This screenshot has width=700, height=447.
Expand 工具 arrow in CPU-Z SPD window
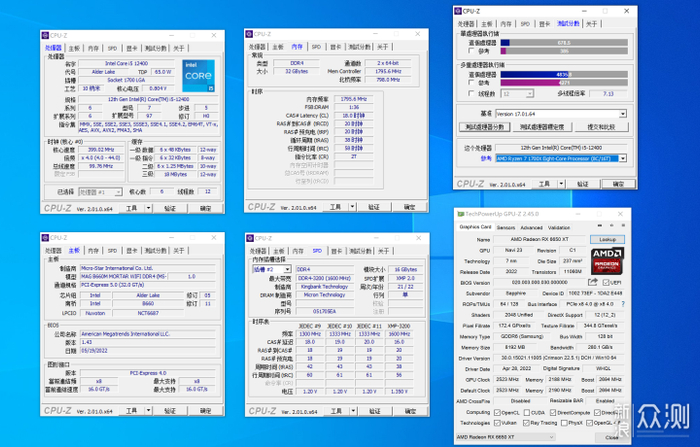click(353, 411)
